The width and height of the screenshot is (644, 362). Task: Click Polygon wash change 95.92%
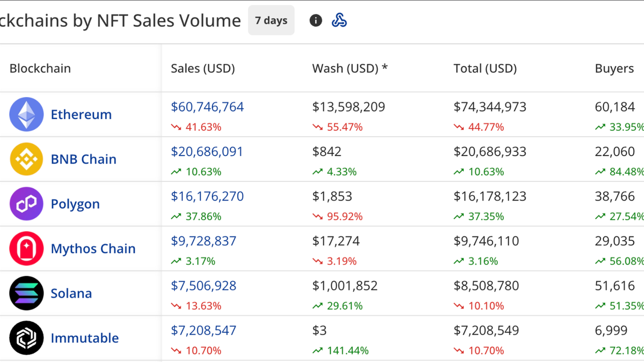click(338, 217)
